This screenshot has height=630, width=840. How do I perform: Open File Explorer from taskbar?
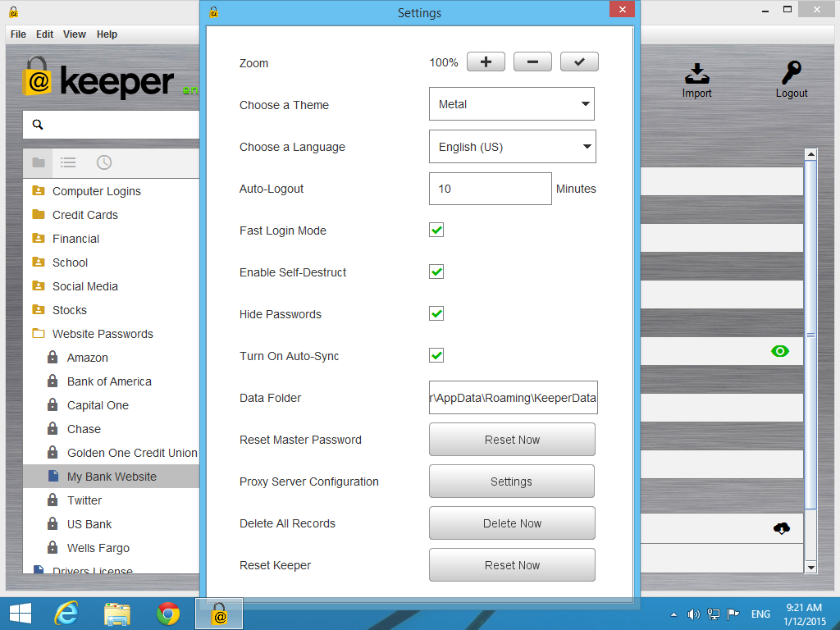pos(117,614)
